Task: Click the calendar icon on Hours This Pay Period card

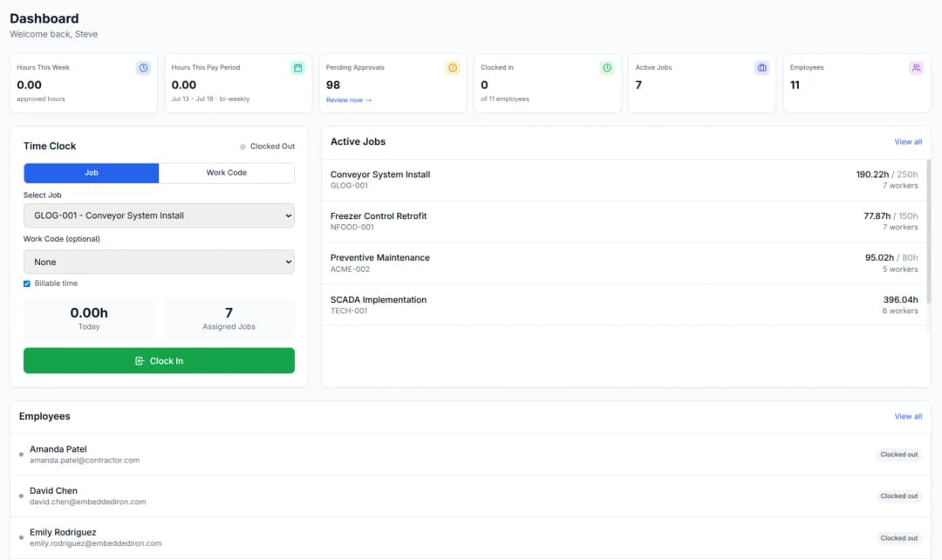Action: 297,68
